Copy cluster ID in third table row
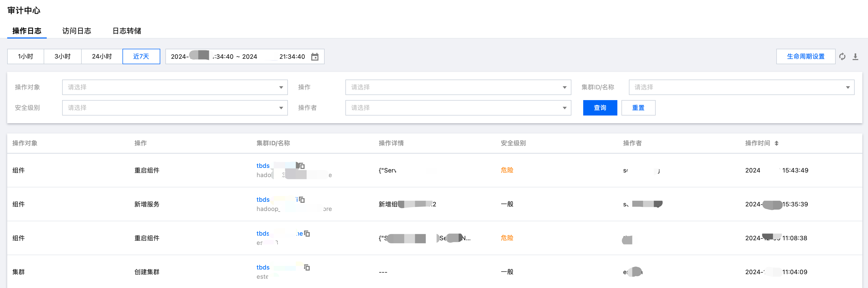 (307, 233)
